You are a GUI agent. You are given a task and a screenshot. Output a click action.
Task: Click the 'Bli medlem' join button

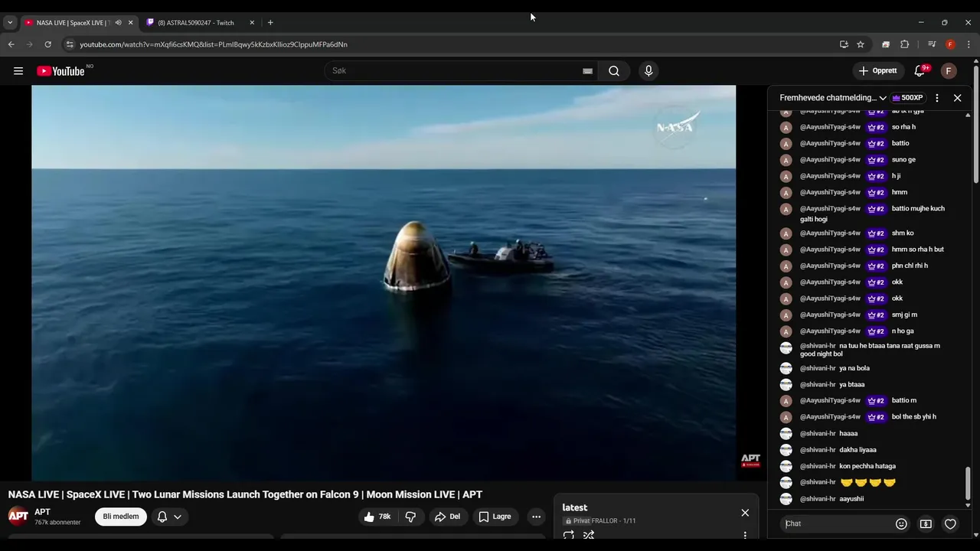121,517
